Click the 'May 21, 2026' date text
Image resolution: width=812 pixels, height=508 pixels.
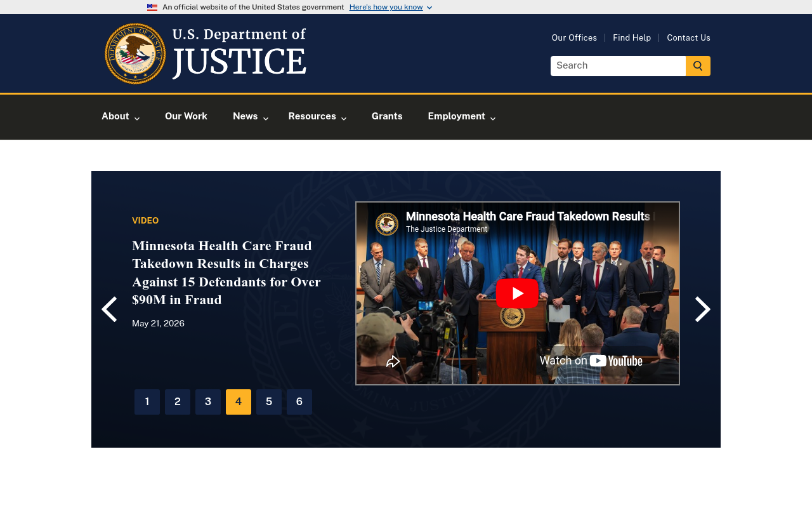pyautogui.click(x=158, y=324)
